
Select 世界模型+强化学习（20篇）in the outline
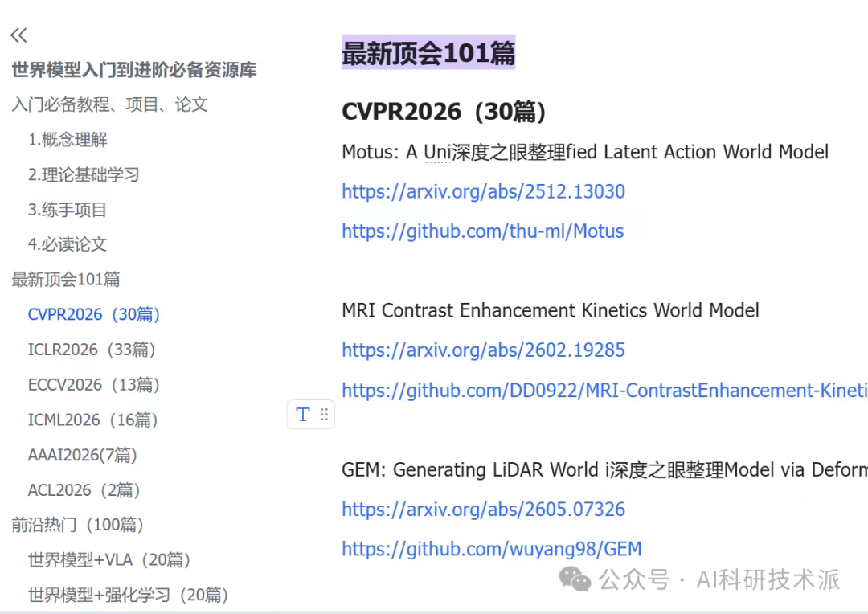(129, 595)
